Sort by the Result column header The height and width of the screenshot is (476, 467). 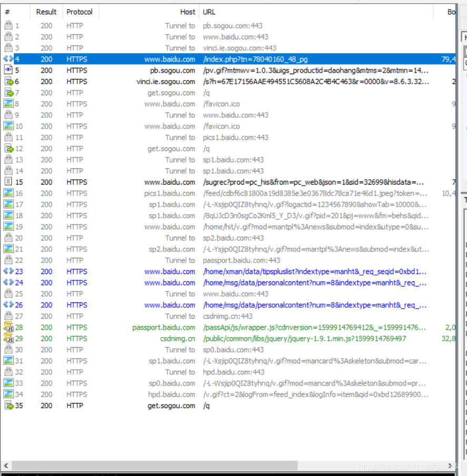coord(46,12)
